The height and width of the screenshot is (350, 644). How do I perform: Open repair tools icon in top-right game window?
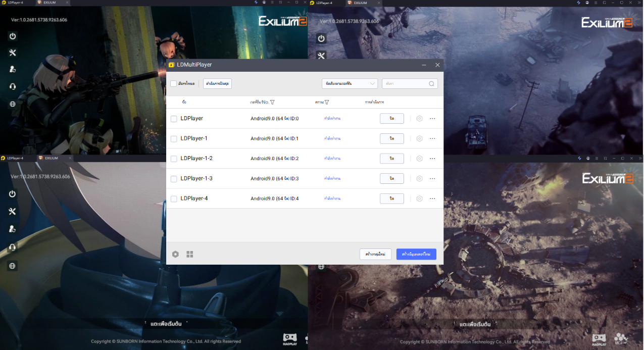coord(321,55)
